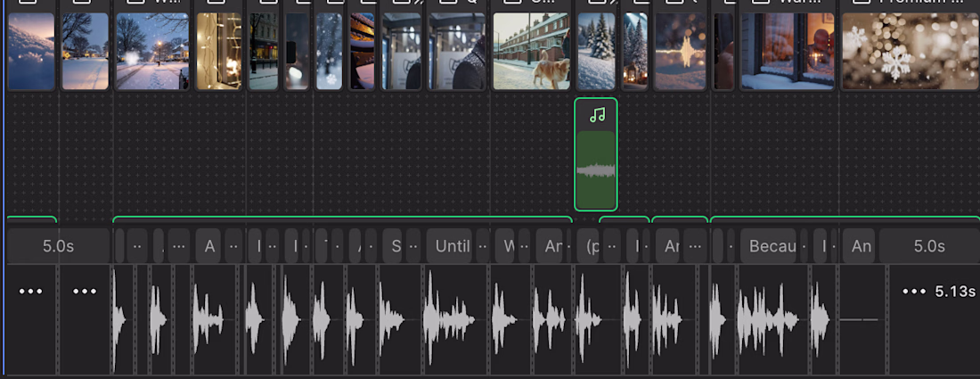Click the 'A' caption chip
Screen dimensions: 980x379
tap(209, 246)
